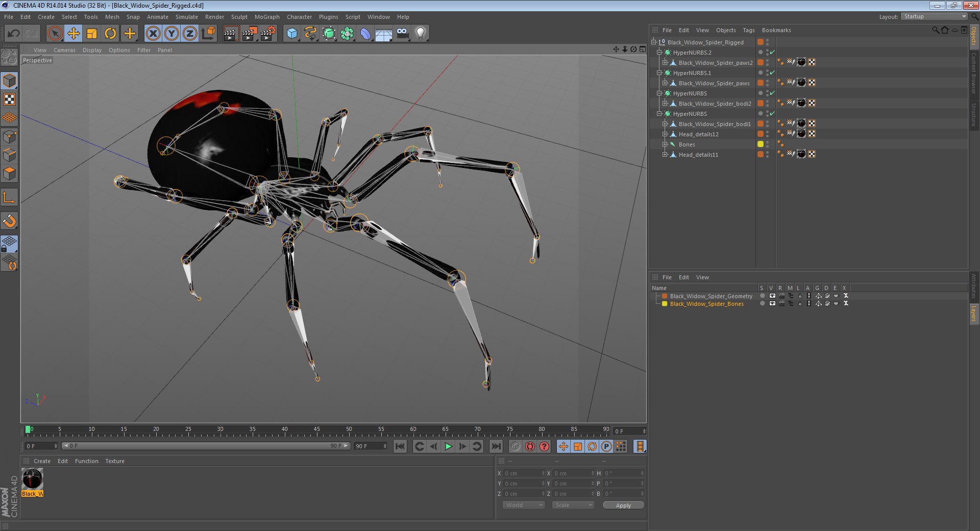The height and width of the screenshot is (531, 980).
Task: Switch to Edges mode
Action: point(10,155)
